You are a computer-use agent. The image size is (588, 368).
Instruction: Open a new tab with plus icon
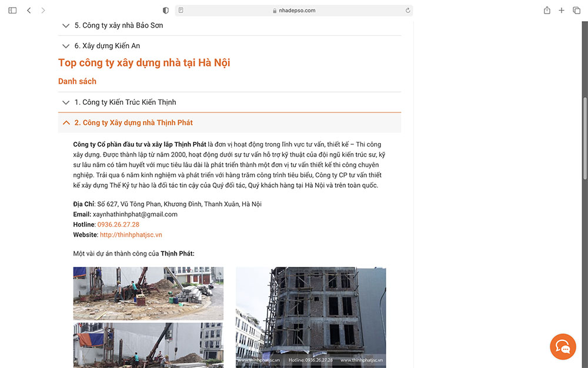(x=562, y=11)
